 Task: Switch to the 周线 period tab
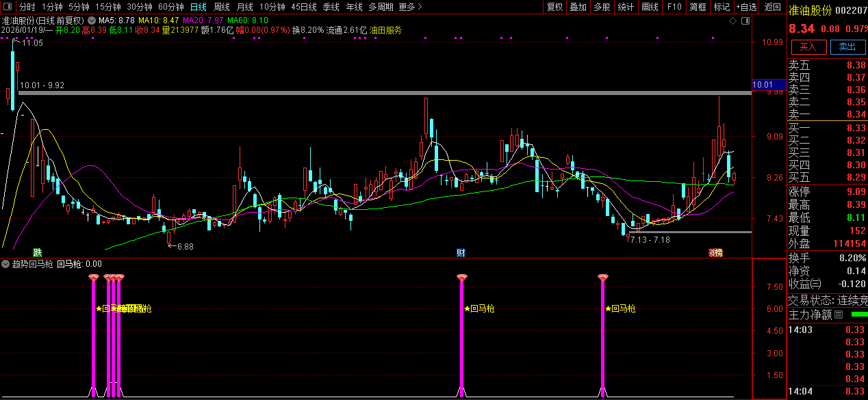pyautogui.click(x=222, y=7)
